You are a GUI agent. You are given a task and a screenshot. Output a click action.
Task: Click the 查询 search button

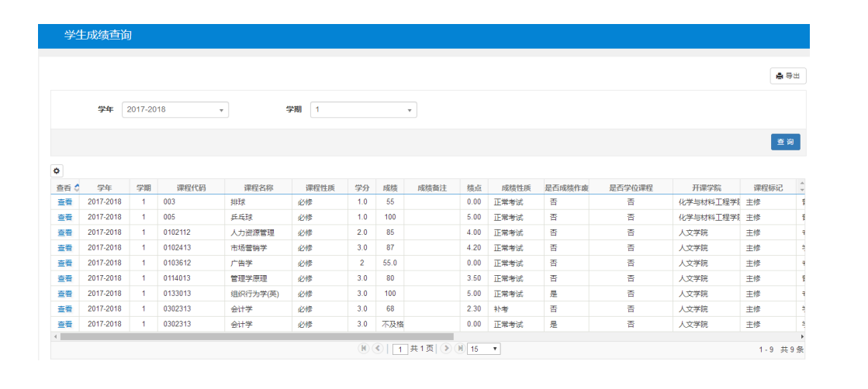click(785, 142)
